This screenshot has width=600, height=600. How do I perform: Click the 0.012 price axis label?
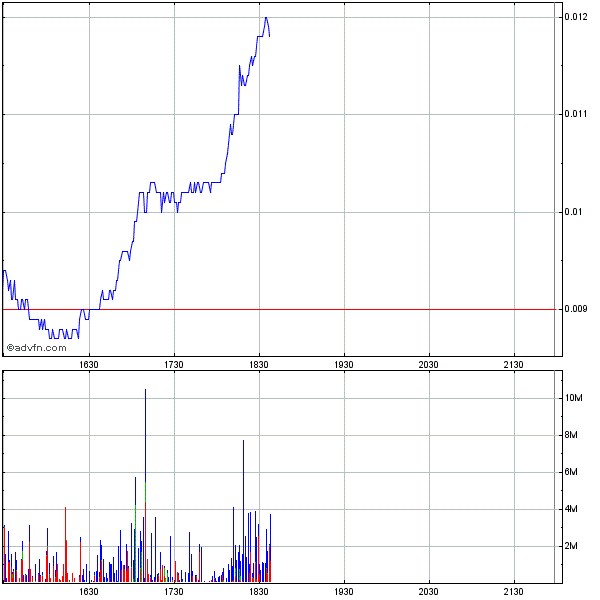coord(576,17)
